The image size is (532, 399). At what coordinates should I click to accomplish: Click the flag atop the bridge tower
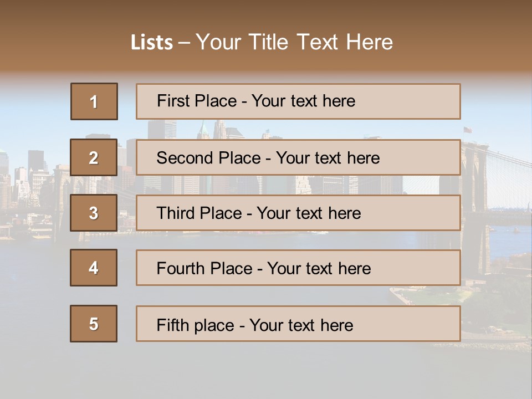point(468,130)
